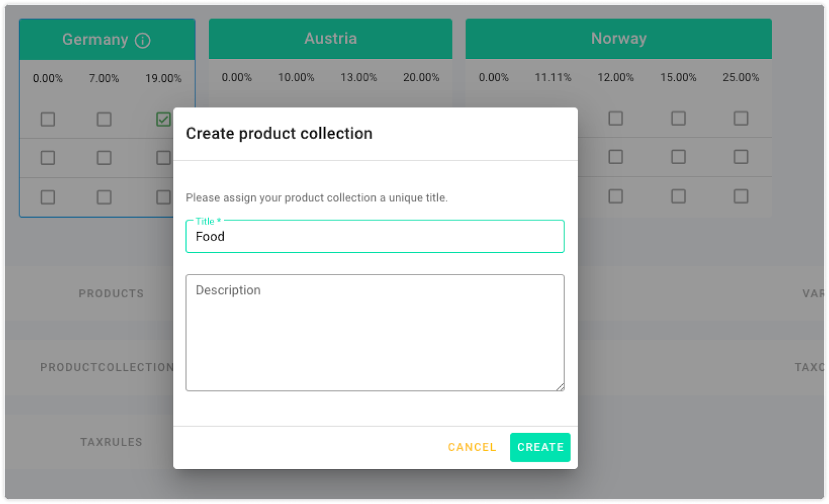Click Germany 7.00% rate label
This screenshot has width=829, height=504.
pos(104,79)
